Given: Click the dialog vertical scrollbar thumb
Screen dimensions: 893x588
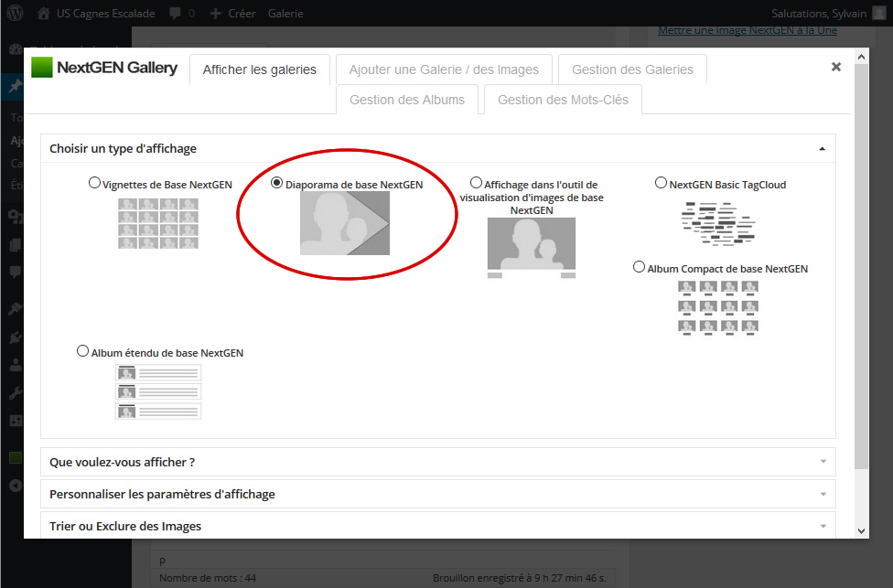Looking at the screenshot, I should (x=862, y=266).
